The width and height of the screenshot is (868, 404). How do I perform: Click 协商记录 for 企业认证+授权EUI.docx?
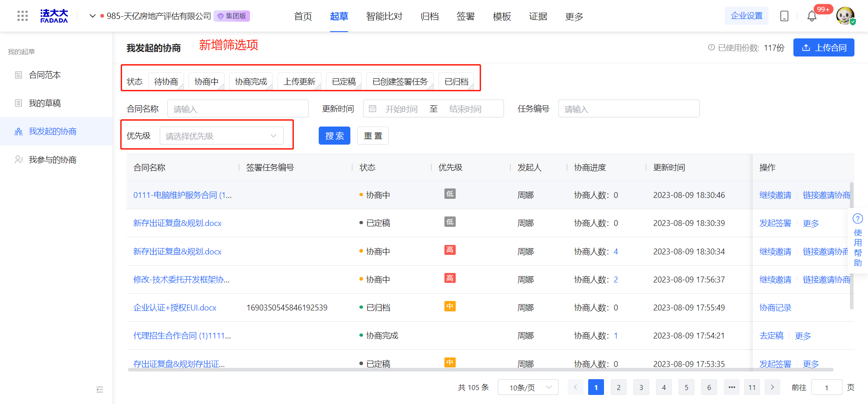[775, 308]
